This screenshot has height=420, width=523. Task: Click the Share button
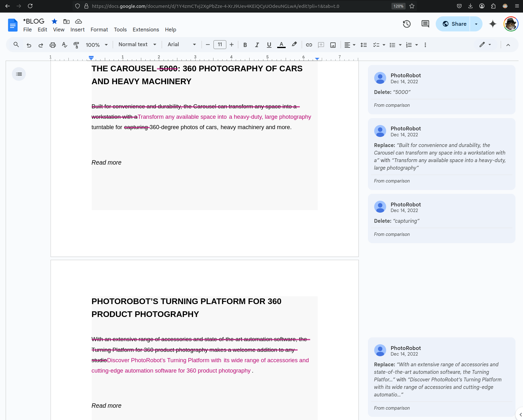tap(453, 24)
